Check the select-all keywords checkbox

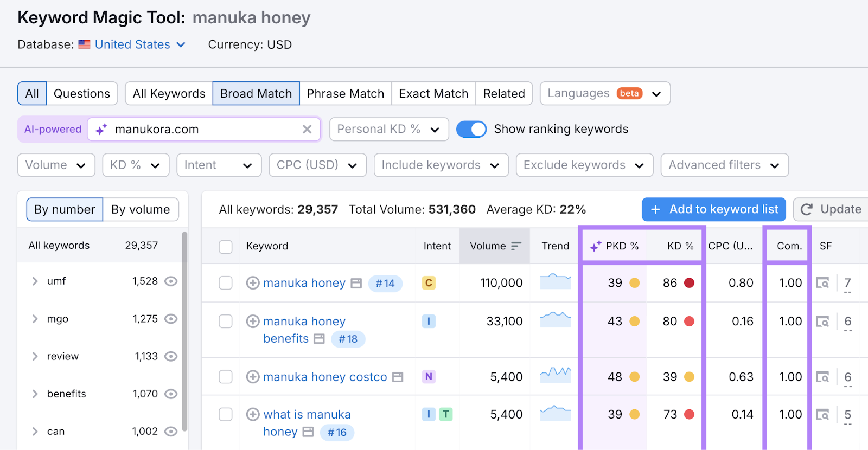coord(226,247)
